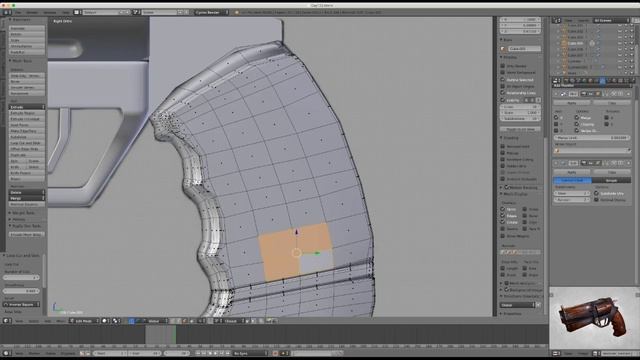Open Inverse Square falloff dropdown
The width and height of the screenshot is (640, 360).
click(21, 304)
